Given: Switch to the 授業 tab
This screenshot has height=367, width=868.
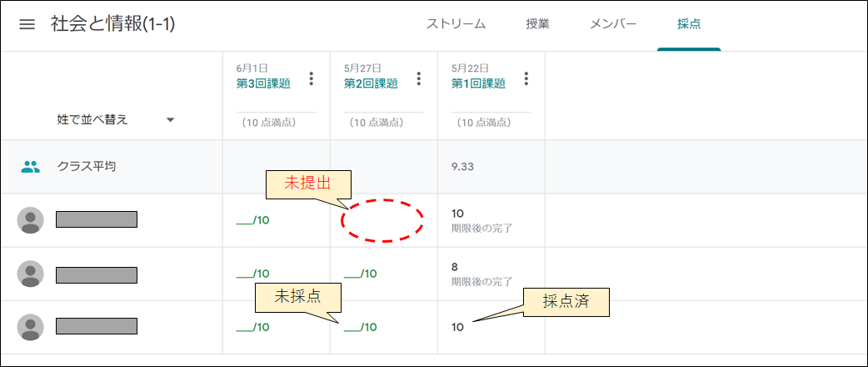Looking at the screenshot, I should [537, 24].
